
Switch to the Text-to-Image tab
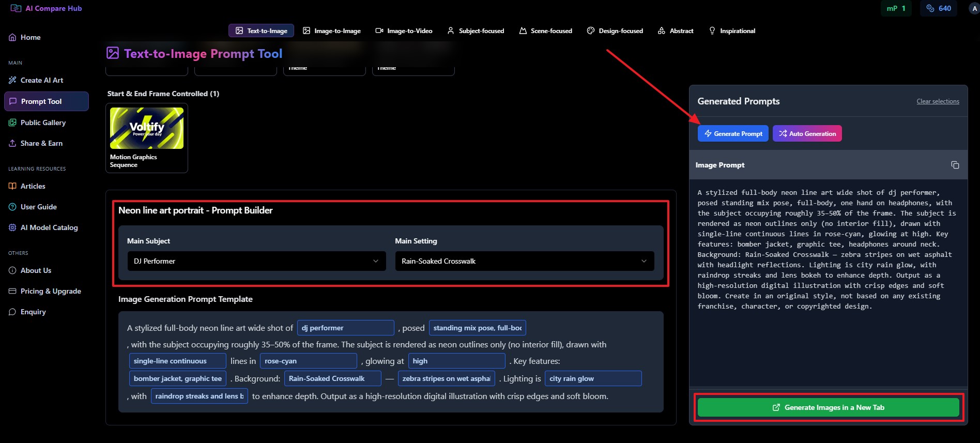(x=261, y=30)
